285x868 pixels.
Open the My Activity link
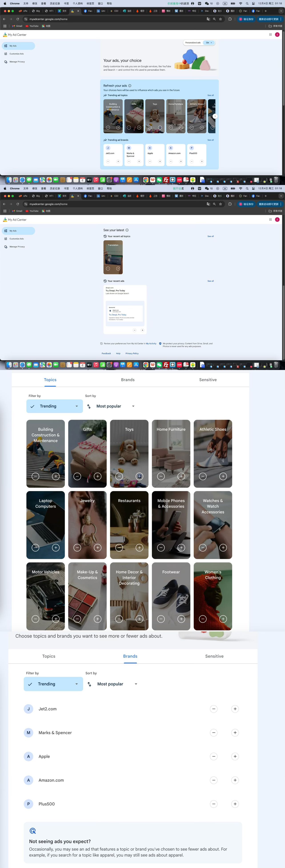pos(151,344)
